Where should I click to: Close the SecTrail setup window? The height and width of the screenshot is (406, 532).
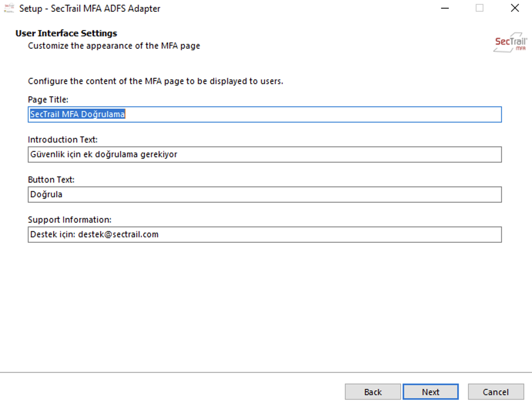click(x=515, y=8)
